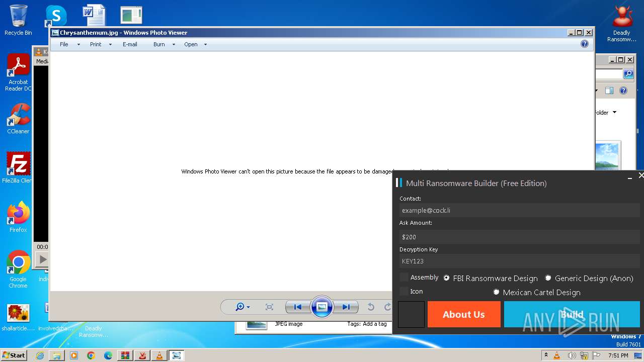Open the Start menu
The image size is (644, 362).
14,355
